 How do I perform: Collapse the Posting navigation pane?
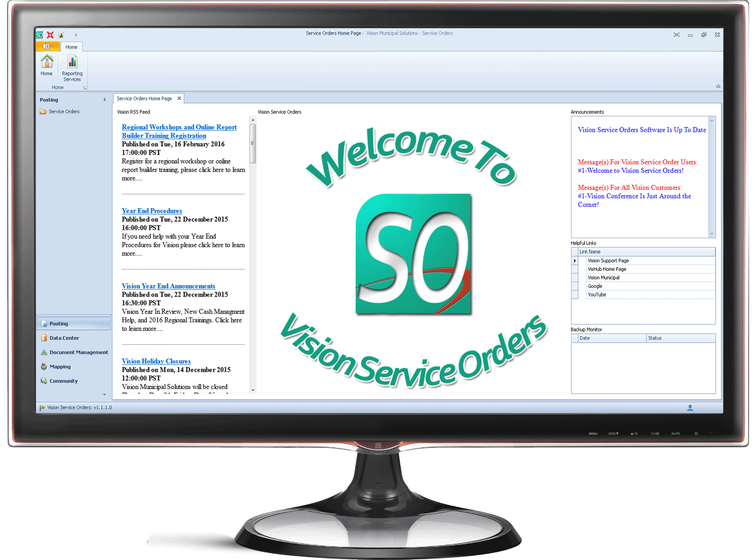(104, 100)
